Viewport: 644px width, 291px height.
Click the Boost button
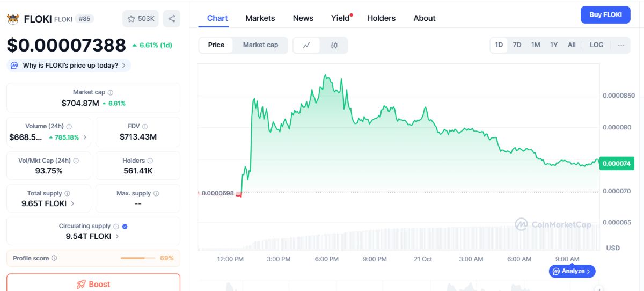[x=93, y=282]
